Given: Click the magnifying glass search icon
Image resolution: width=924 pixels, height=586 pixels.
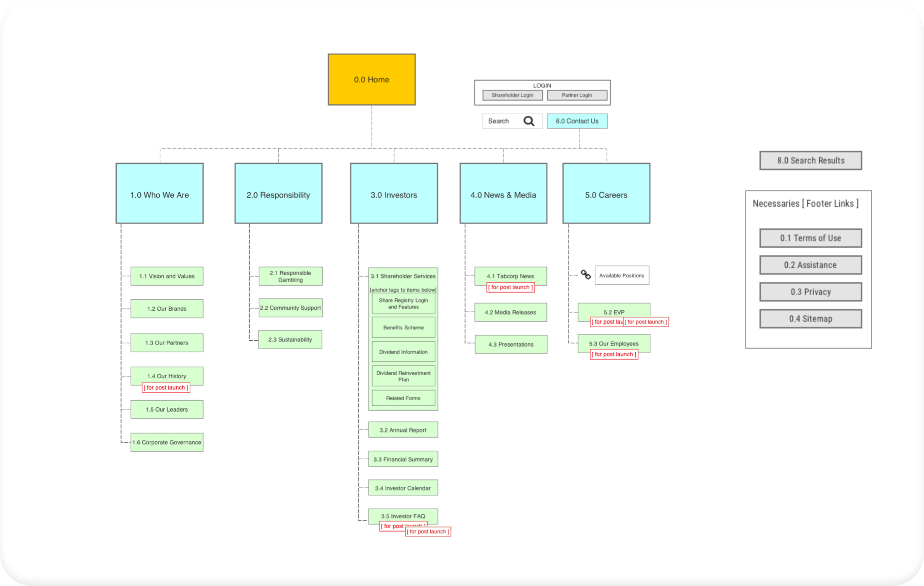Looking at the screenshot, I should tap(529, 121).
